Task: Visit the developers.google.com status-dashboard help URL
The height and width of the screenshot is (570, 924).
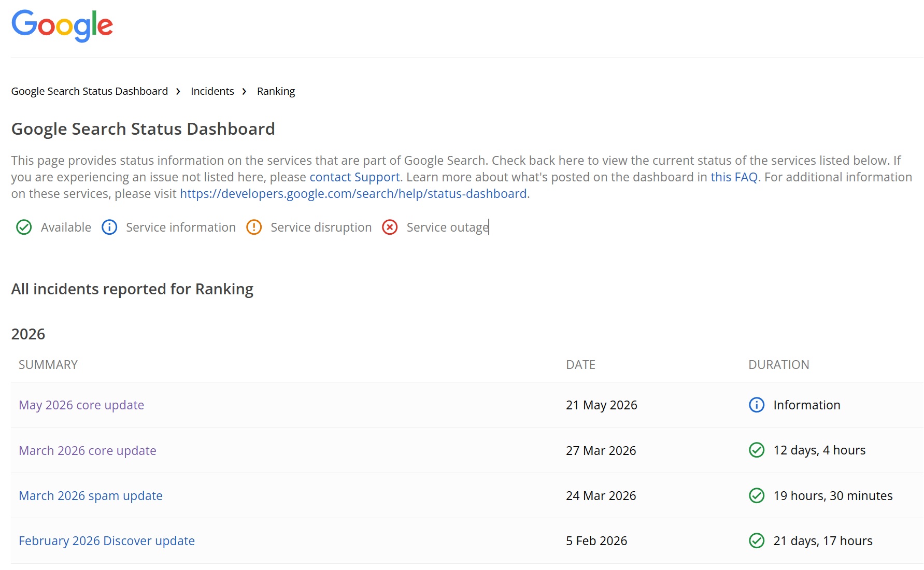Action: 353,194
